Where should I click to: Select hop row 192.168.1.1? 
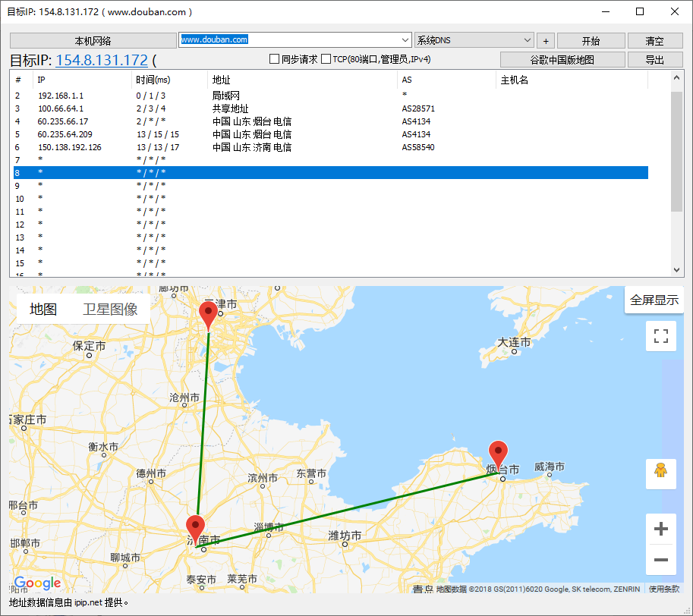pyautogui.click(x=331, y=96)
